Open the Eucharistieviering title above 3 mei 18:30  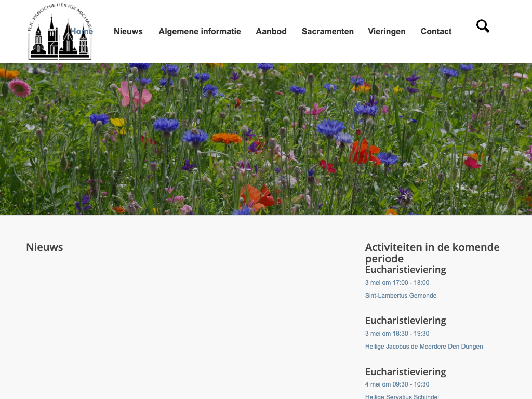coord(405,321)
